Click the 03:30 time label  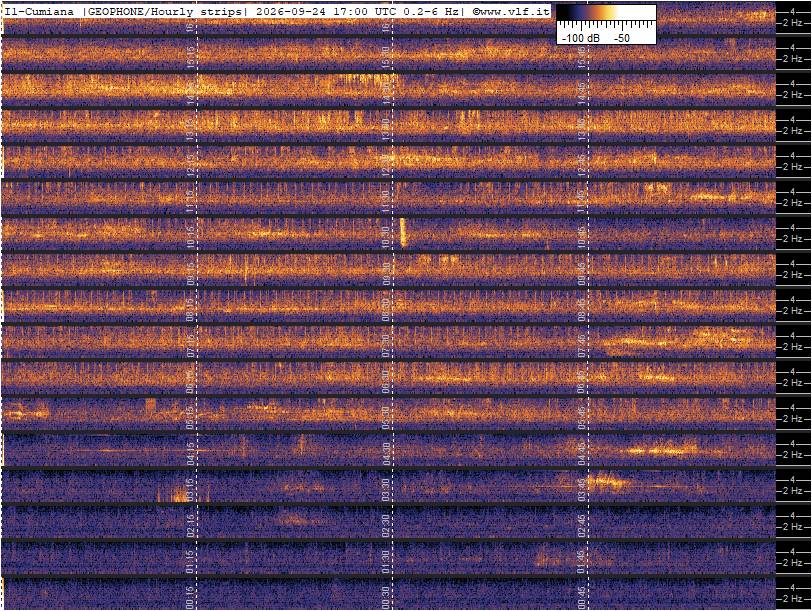pyautogui.click(x=386, y=489)
